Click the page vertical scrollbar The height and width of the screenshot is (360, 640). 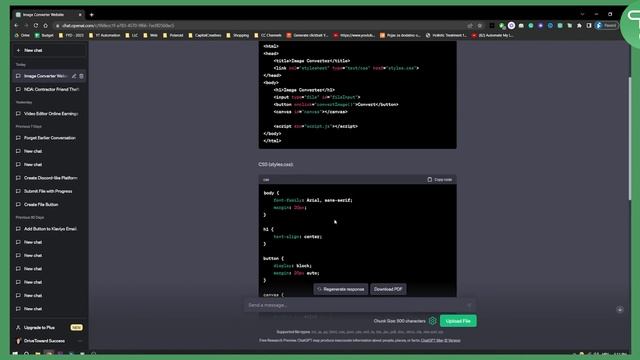pyautogui.click(x=629, y=139)
